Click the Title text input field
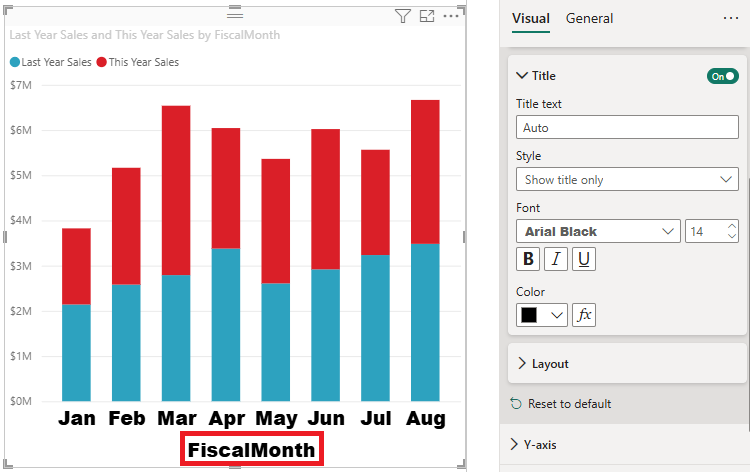 pyautogui.click(x=627, y=127)
